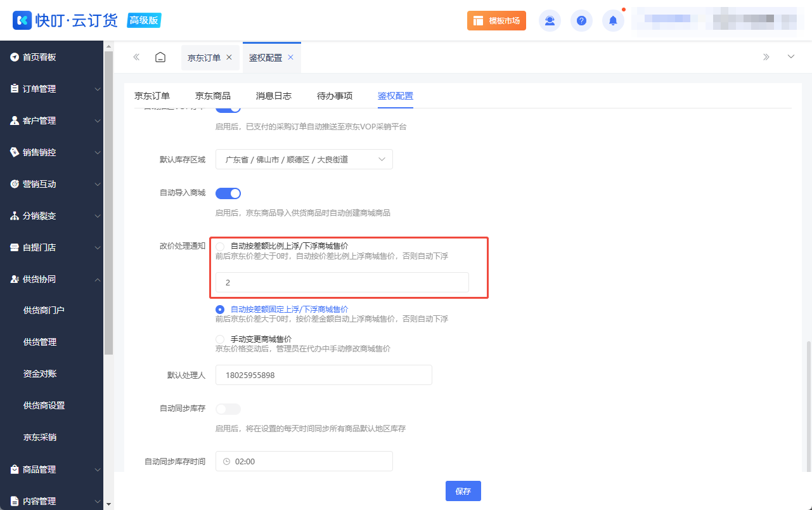812x510 pixels.
Task: Click the 商品管理 bag icon
Action: [x=15, y=469]
